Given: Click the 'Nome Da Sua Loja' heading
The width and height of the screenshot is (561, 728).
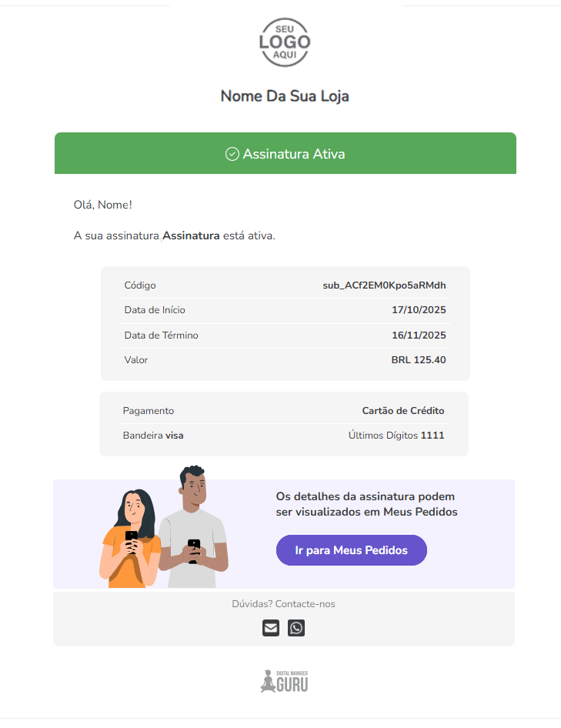Looking at the screenshot, I should 284,95.
